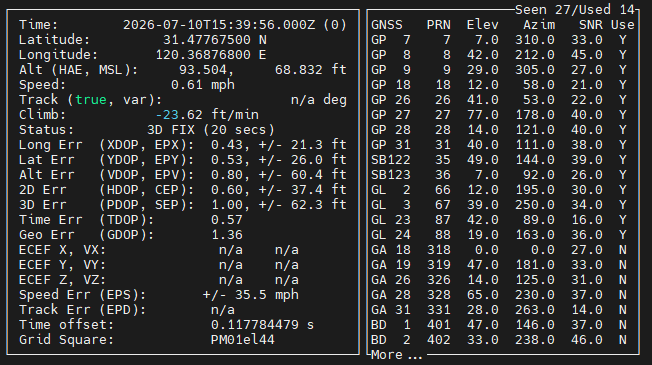Screen dimensions: 652x365
Task: Click the SNR column header
Action: click(x=591, y=25)
